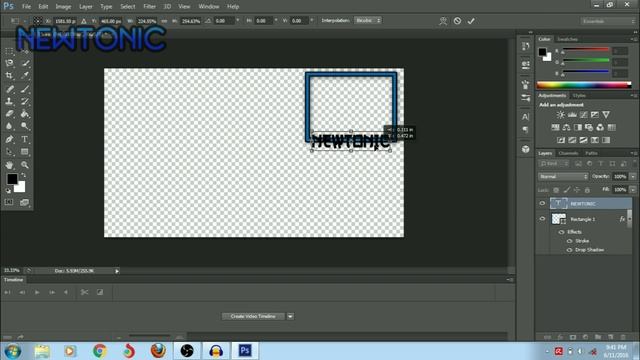Open the Create Video Timeline arrow dropdown
640x360 pixels.
(x=290, y=316)
